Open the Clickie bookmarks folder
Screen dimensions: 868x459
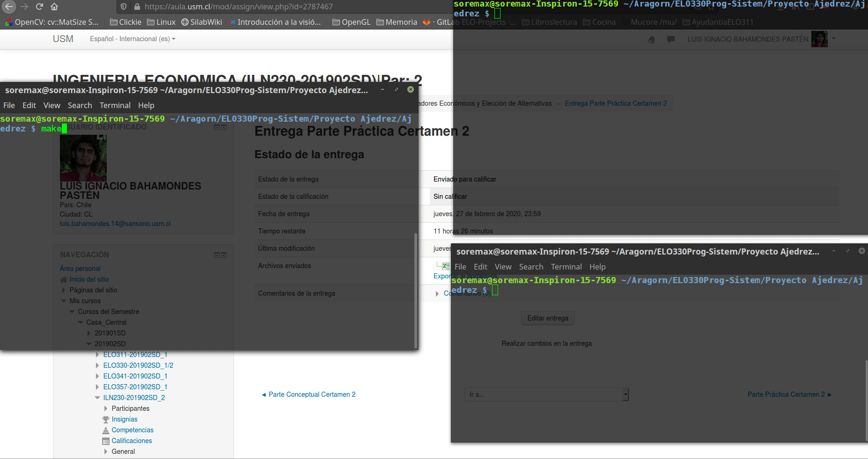125,22
